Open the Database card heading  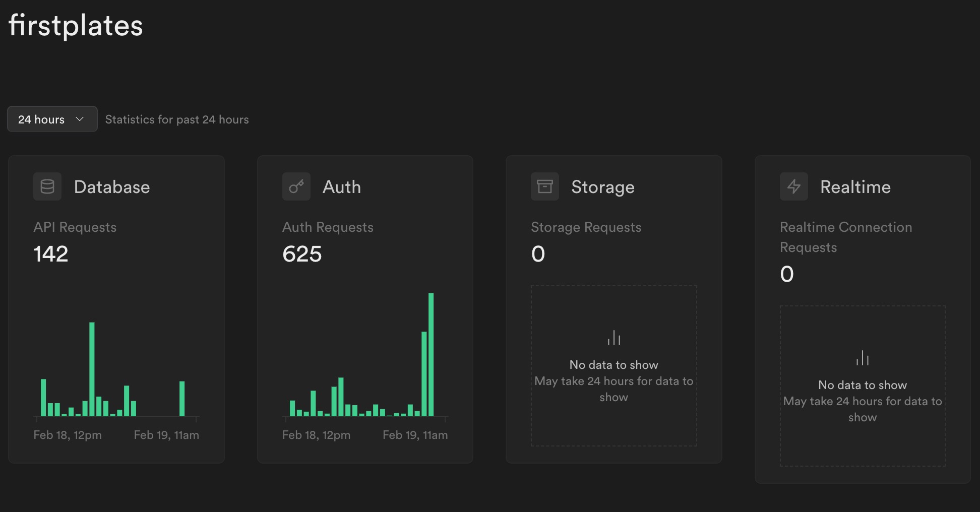pyautogui.click(x=112, y=187)
